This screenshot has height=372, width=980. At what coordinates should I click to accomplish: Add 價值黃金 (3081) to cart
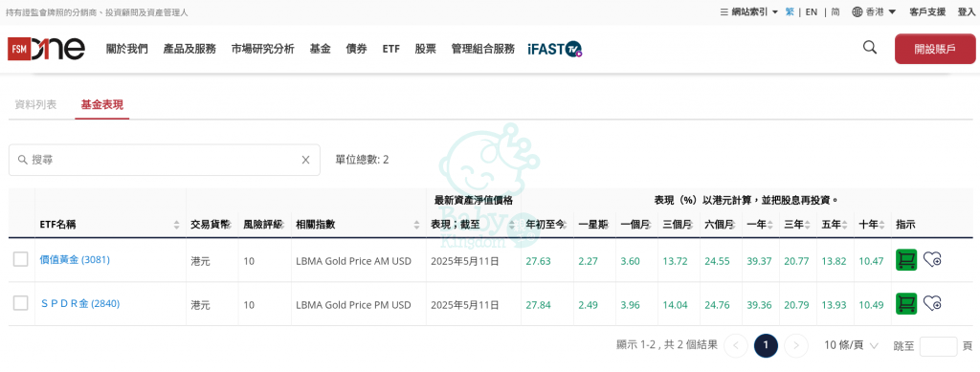905,260
